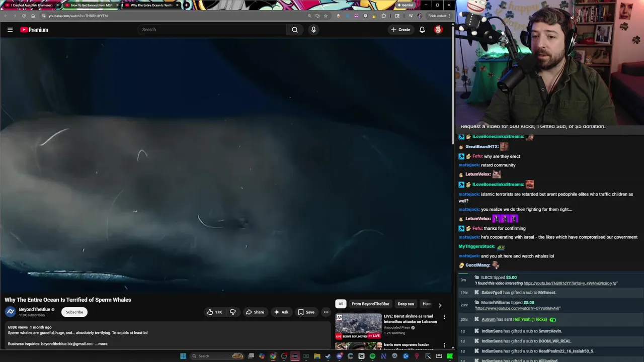Select the 'All' filter chip
The image size is (644, 362).
click(341, 304)
